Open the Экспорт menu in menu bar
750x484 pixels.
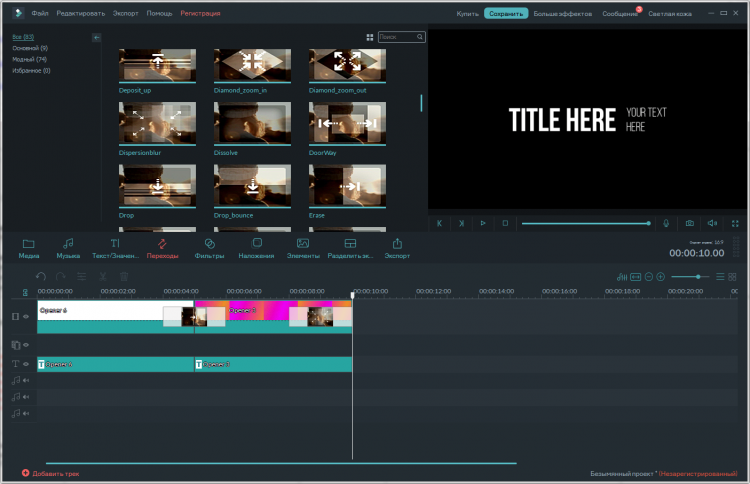pyautogui.click(x=125, y=13)
